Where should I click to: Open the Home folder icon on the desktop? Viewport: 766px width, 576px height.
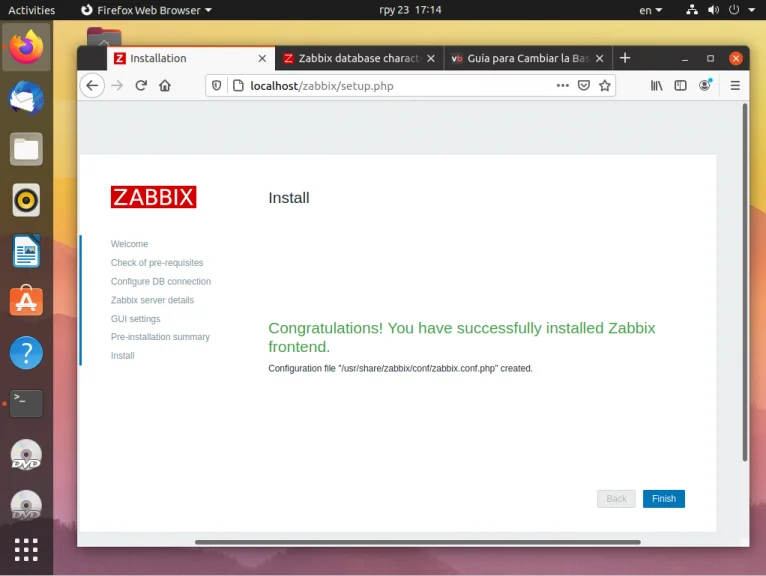104,37
